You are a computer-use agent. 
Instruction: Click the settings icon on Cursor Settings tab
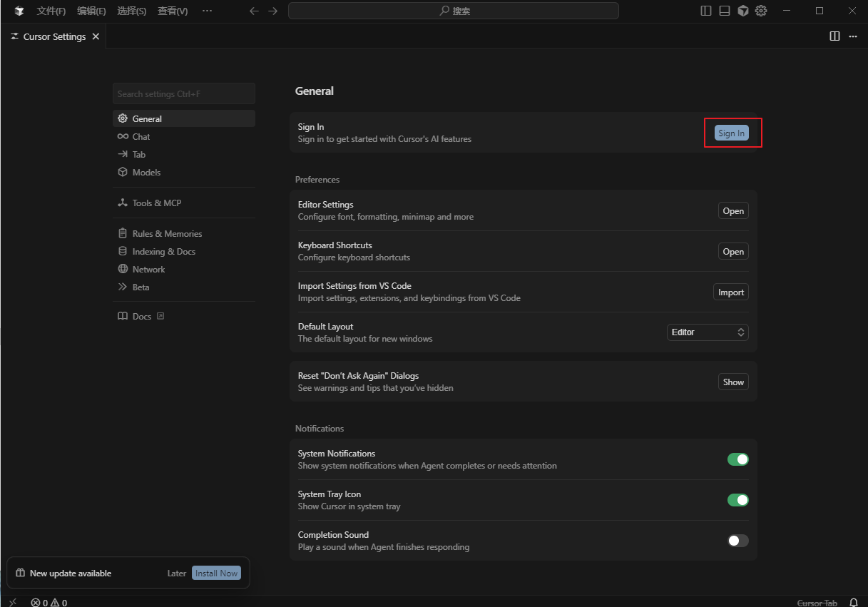click(14, 36)
